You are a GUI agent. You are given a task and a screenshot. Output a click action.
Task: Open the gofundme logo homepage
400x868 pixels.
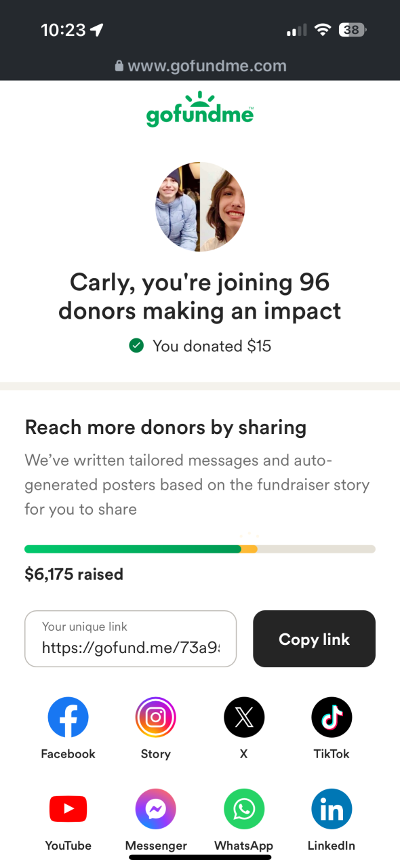point(200,109)
